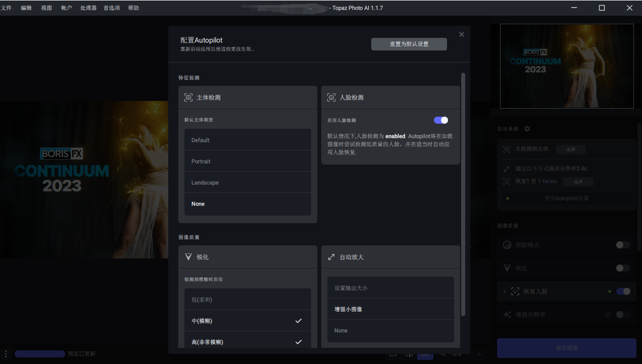Viewport: 642px width, 364px height.
Task: Open the three-dot menu at bottom left
Action: coord(6,354)
